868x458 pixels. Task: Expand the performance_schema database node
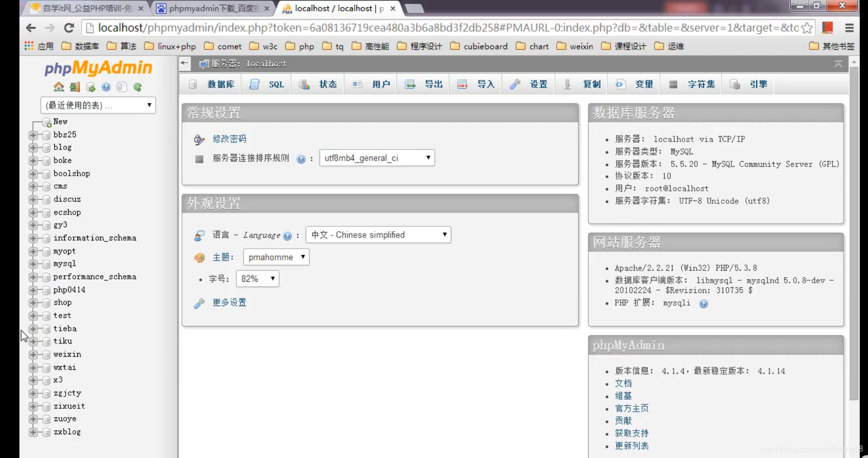coord(33,277)
